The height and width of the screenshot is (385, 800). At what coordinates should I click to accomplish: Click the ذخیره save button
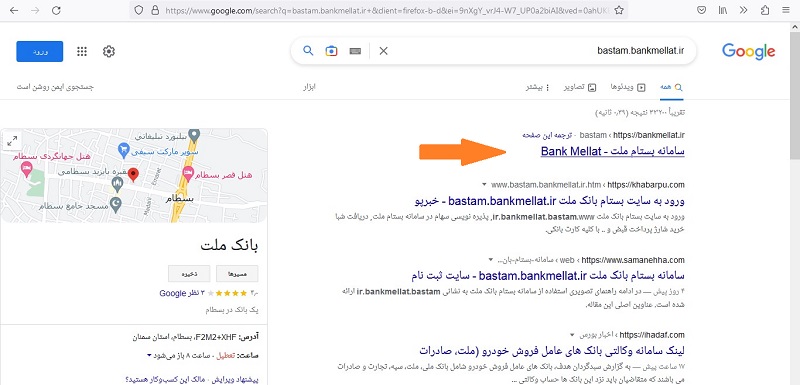190,274
